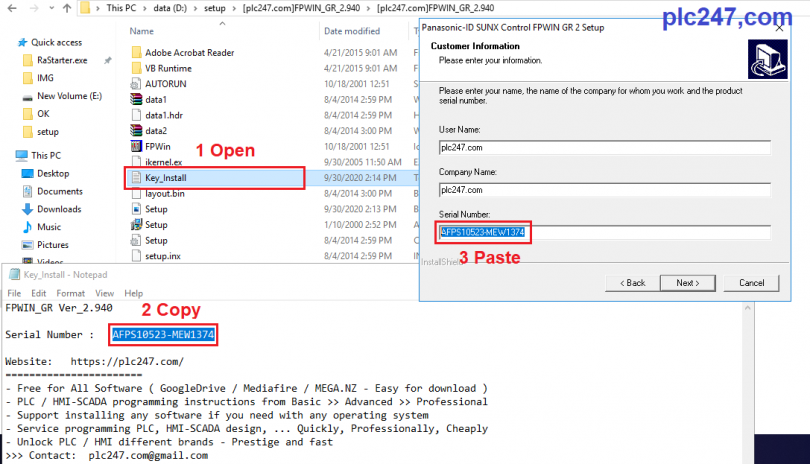Viewport: 810px width, 464px height.
Task: Open the Adobe Acrobat Reader folder
Action: (x=188, y=52)
